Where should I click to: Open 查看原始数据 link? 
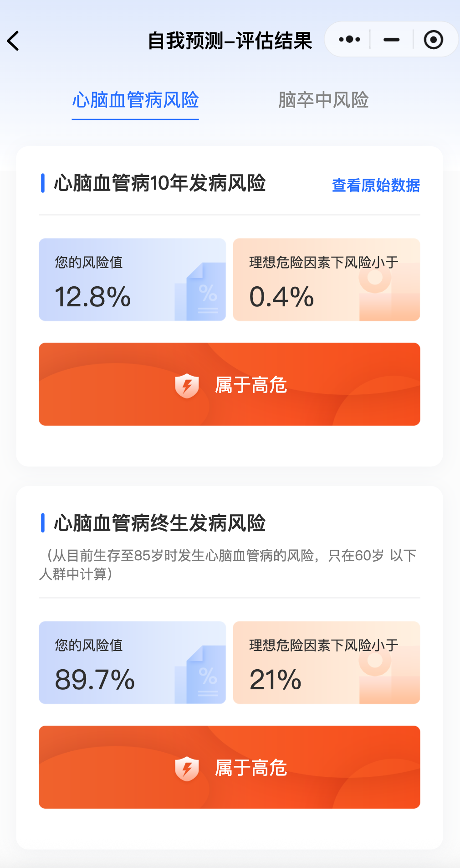pos(376,186)
